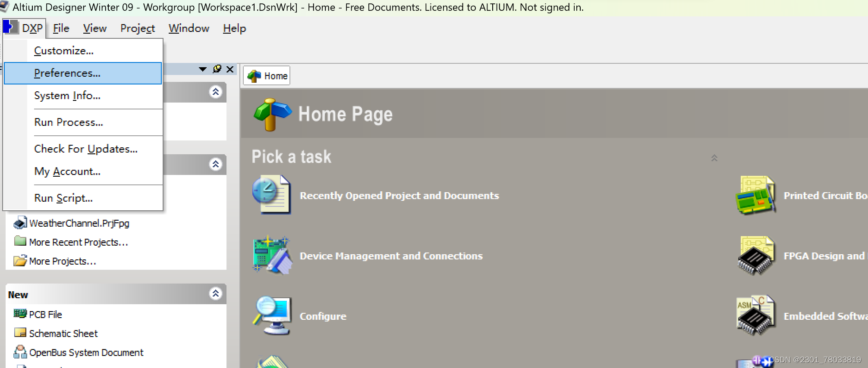The image size is (868, 368).
Task: Open Device Management and Connections task
Action: [391, 256]
